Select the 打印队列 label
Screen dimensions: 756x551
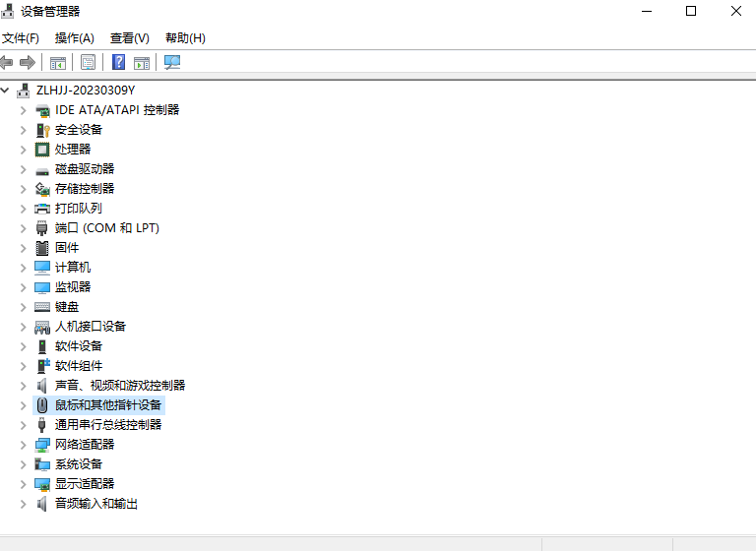(x=79, y=209)
